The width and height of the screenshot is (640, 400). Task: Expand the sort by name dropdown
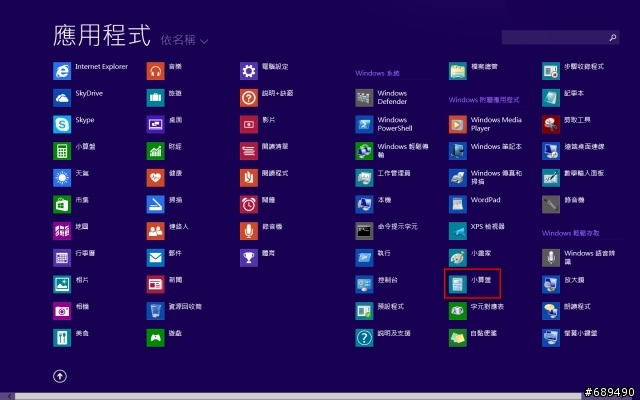click(x=184, y=40)
